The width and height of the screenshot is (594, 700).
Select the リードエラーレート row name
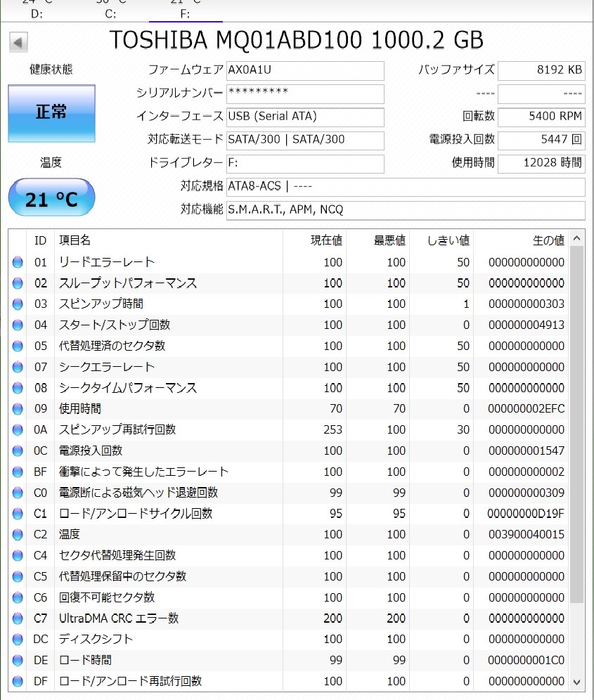click(x=107, y=262)
